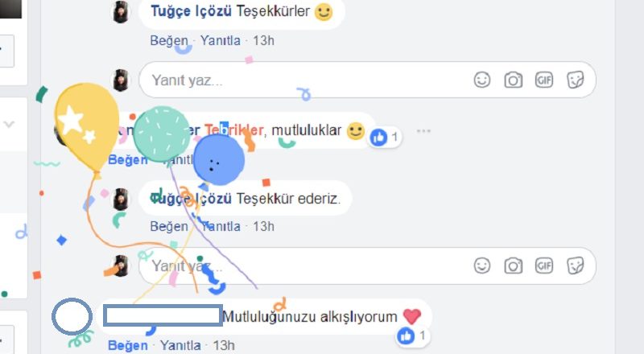Open sticker picker in first reply box

tap(575, 80)
